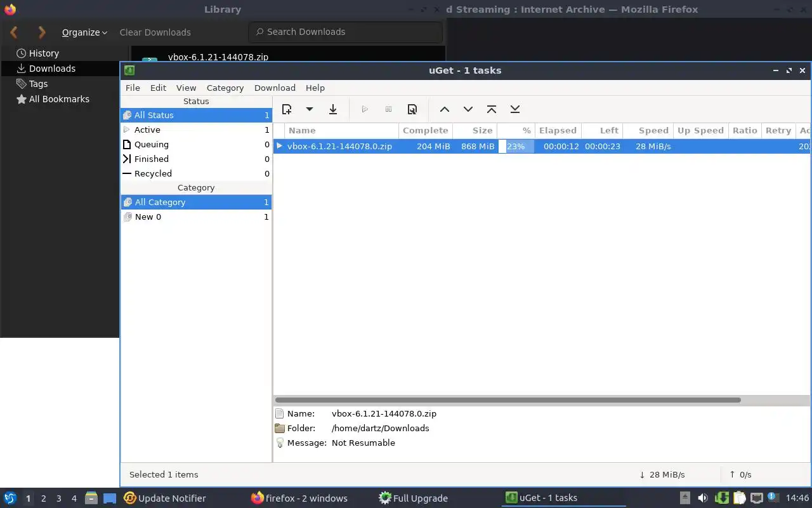
Task: Click the new download icon in uGet toolbar
Action: click(x=287, y=109)
